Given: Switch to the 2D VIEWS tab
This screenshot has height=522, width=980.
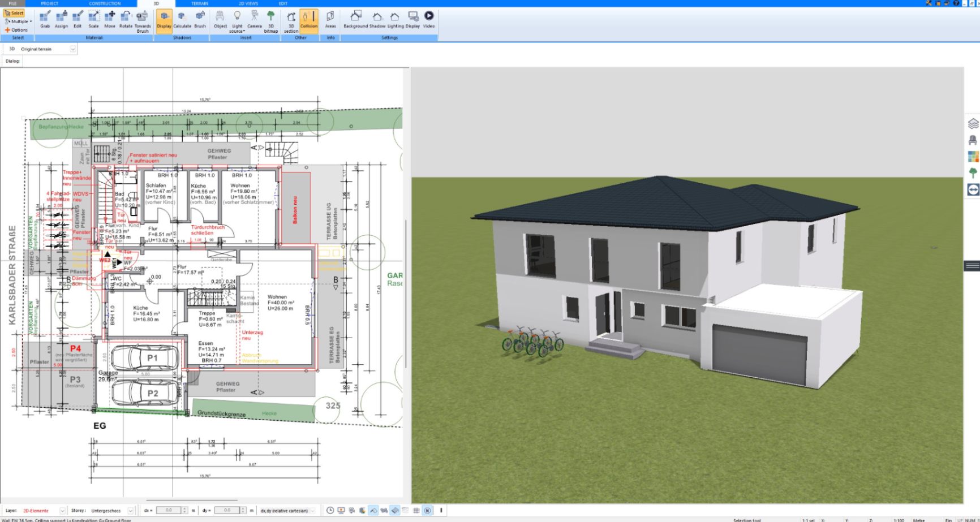Looking at the screenshot, I should tap(248, 3).
